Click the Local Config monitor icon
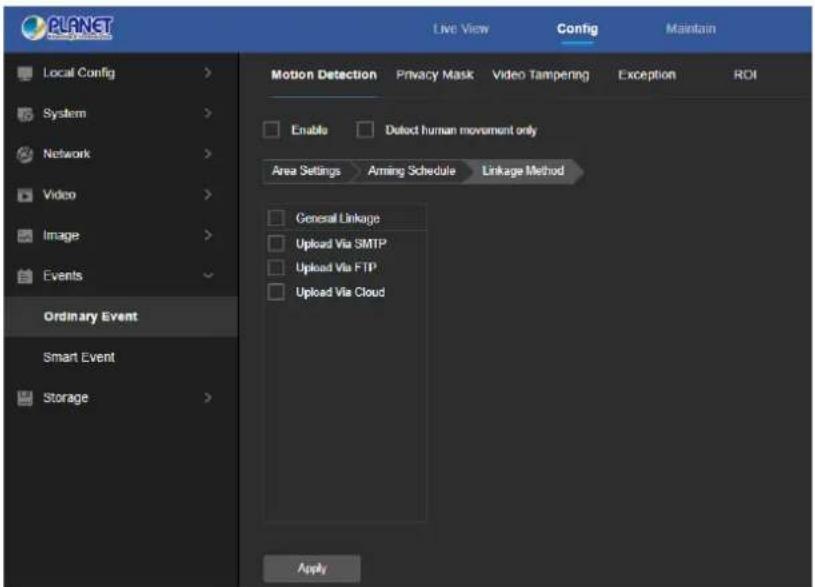 pyautogui.click(x=24, y=73)
